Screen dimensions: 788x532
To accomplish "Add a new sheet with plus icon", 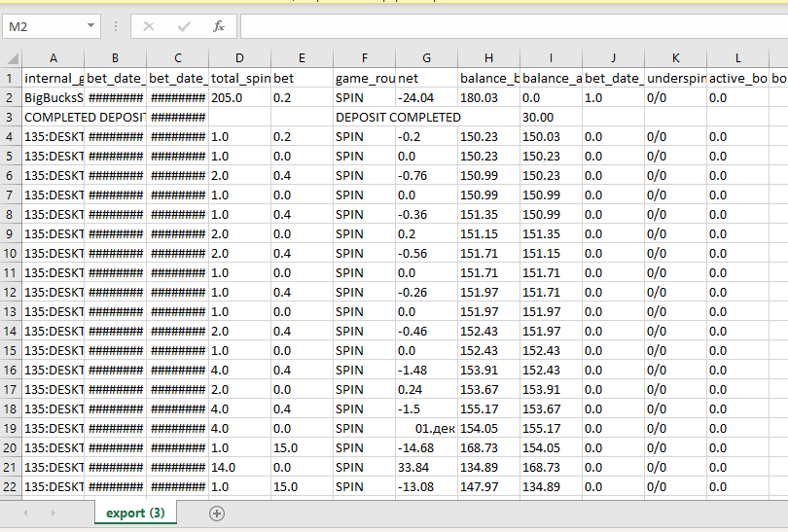I will pyautogui.click(x=217, y=514).
